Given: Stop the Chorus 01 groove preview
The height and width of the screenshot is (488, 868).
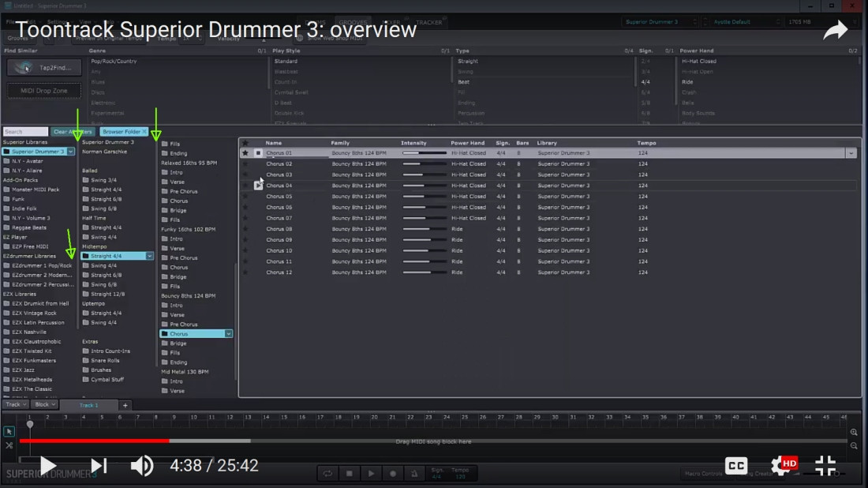Looking at the screenshot, I should click(257, 153).
